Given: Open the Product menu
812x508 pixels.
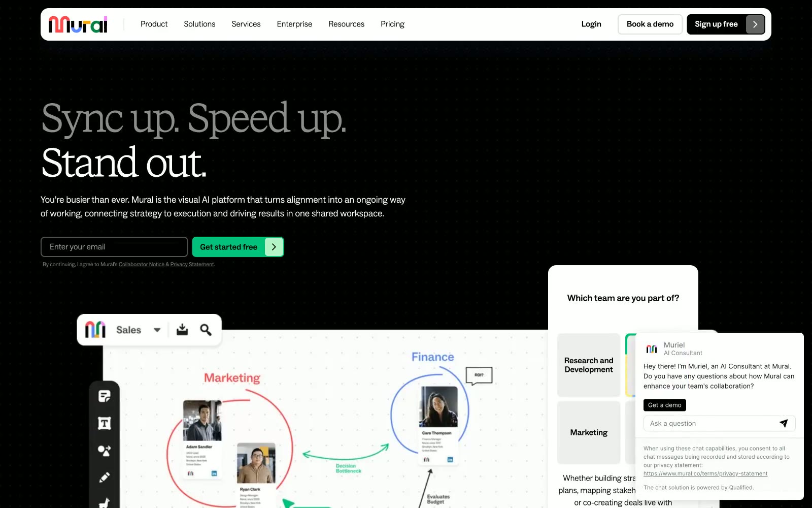Looking at the screenshot, I should pos(154,24).
